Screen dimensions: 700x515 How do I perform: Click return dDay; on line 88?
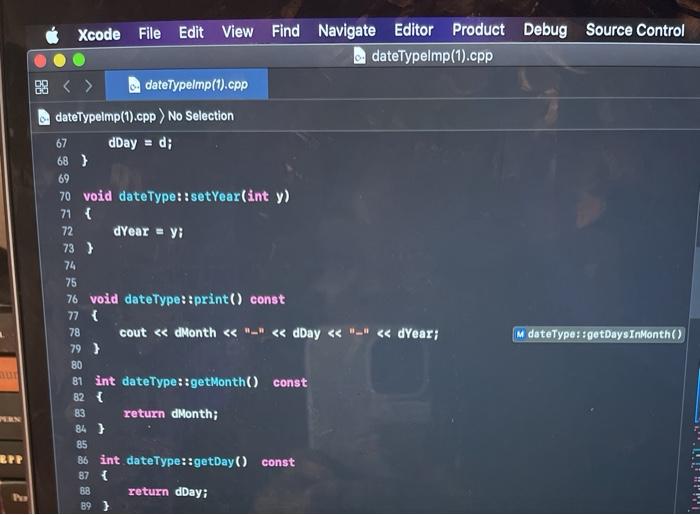[168, 492]
